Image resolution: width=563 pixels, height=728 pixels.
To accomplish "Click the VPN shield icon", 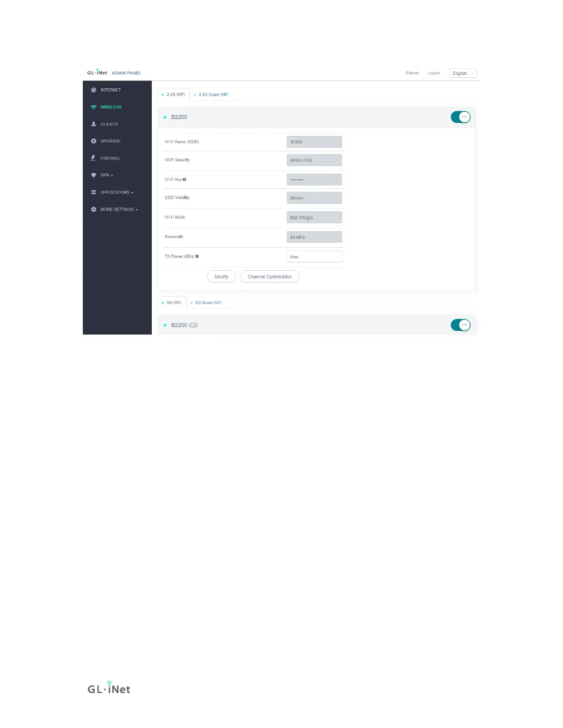I will [94, 175].
